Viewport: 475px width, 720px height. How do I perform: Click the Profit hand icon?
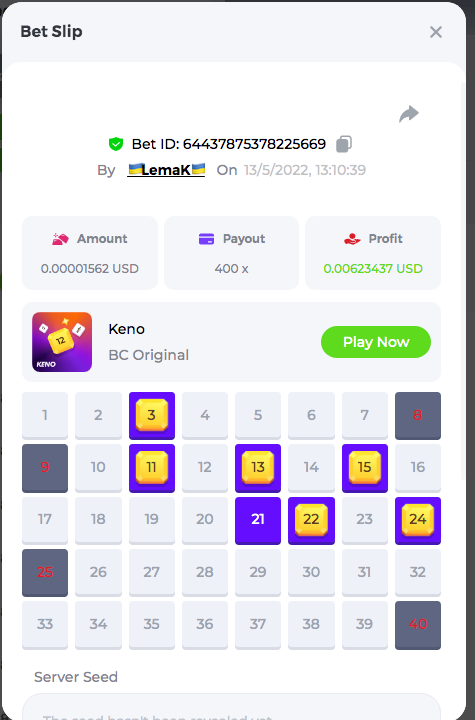(x=352, y=239)
